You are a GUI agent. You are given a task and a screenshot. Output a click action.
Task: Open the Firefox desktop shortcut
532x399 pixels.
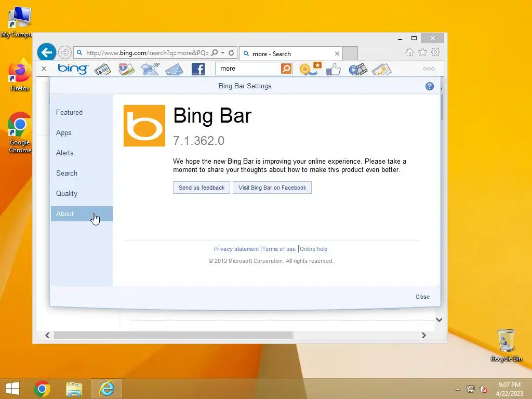pyautogui.click(x=20, y=75)
